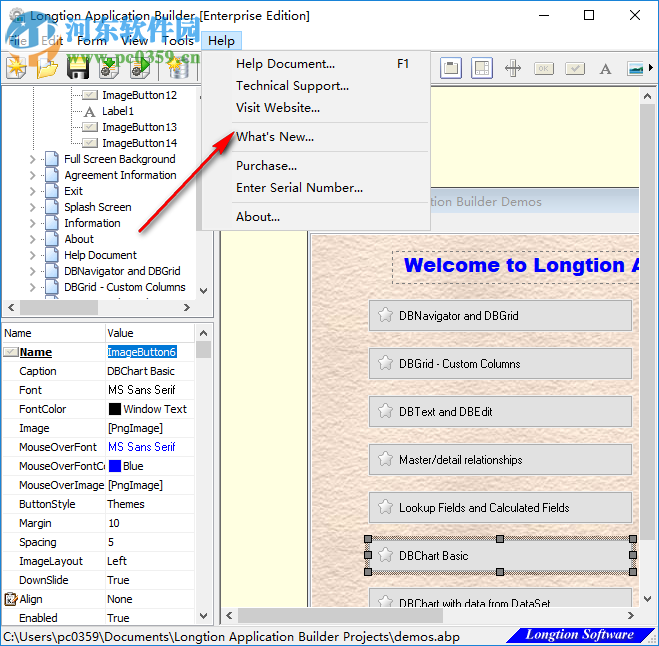Image resolution: width=659 pixels, height=646 pixels.
Task: Click the design canvas horizontal scrollbar left arrow
Action: click(x=229, y=615)
